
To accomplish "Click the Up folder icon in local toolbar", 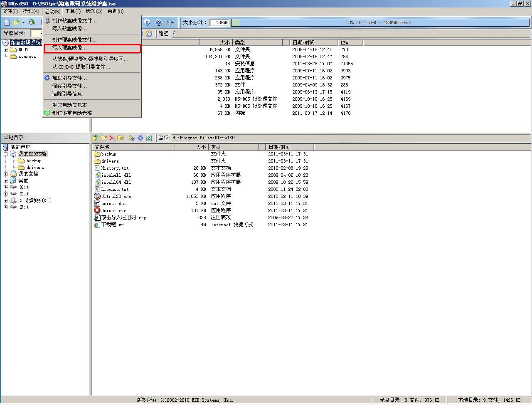I will (x=96, y=138).
